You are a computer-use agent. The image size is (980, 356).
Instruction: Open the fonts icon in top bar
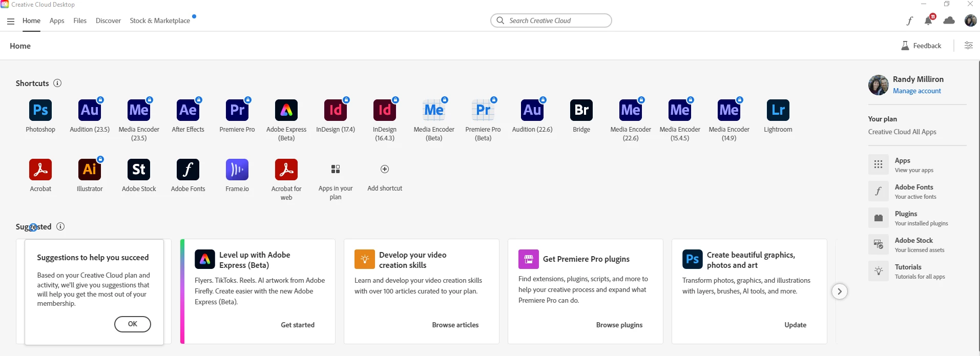910,20
